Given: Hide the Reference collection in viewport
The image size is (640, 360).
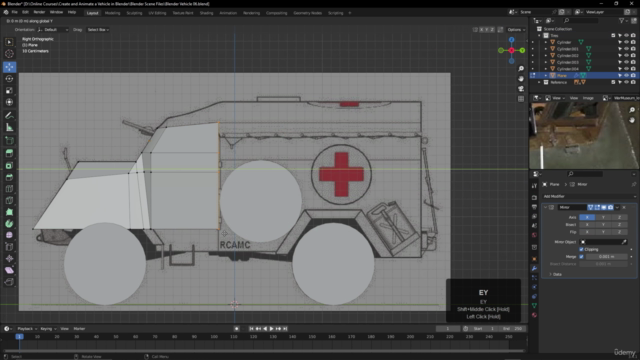Looking at the screenshot, I should coord(627,82).
